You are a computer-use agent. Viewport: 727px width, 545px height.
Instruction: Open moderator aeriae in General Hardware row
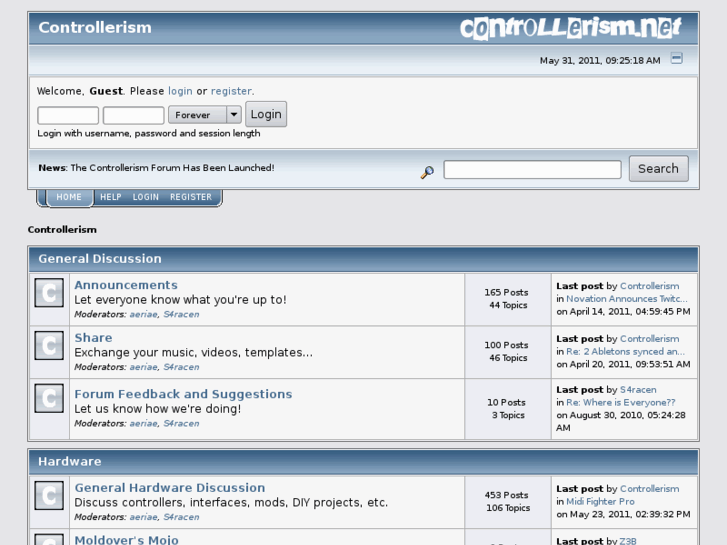(x=143, y=517)
